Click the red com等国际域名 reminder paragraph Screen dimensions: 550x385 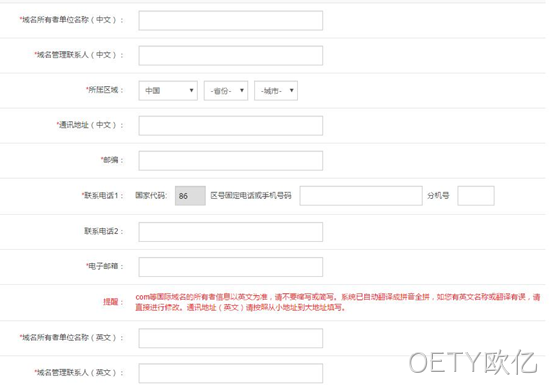coord(337,302)
